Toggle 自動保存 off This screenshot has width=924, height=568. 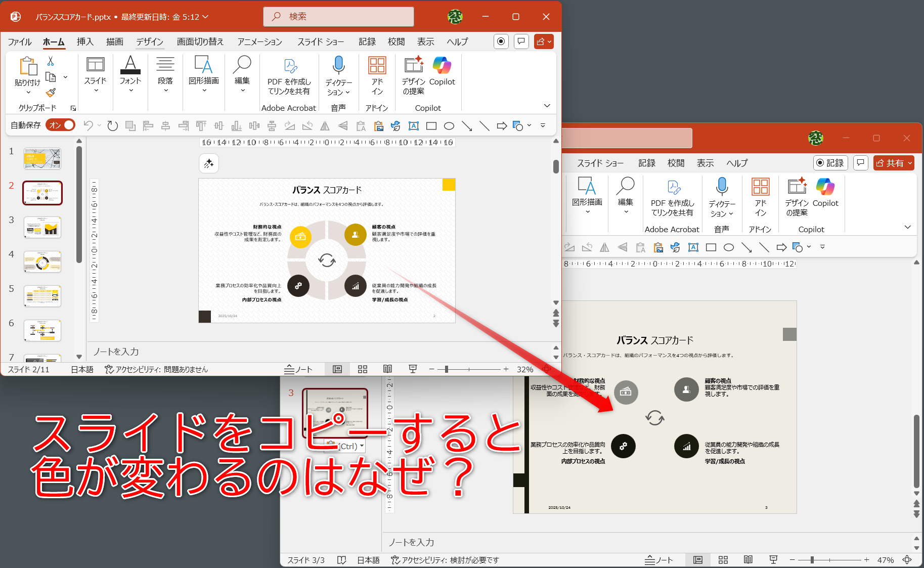coord(60,124)
